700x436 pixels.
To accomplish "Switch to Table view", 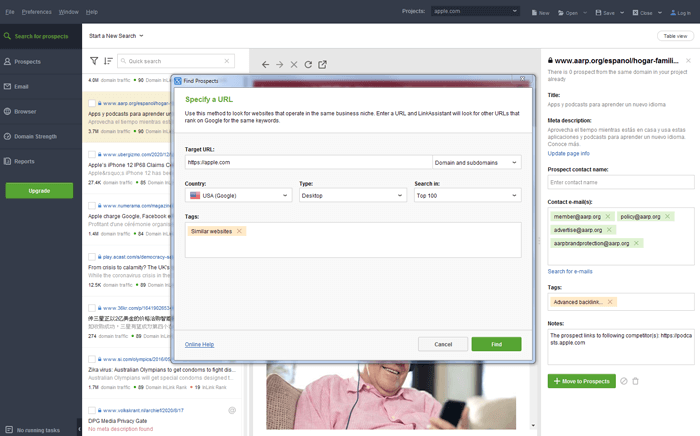I will point(675,36).
